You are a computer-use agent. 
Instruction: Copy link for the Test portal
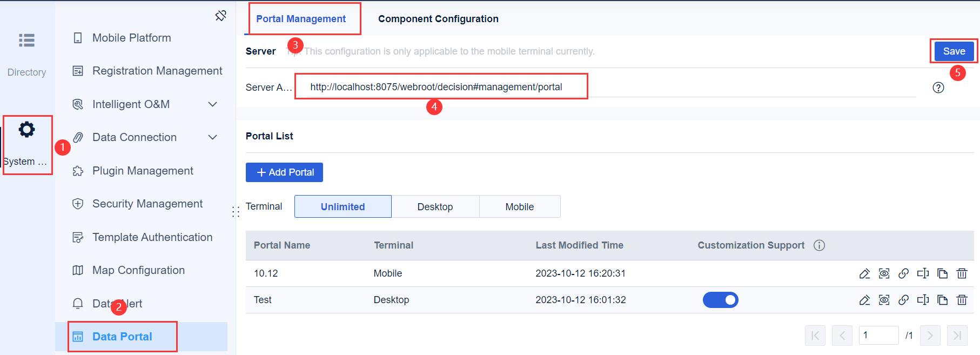point(903,300)
